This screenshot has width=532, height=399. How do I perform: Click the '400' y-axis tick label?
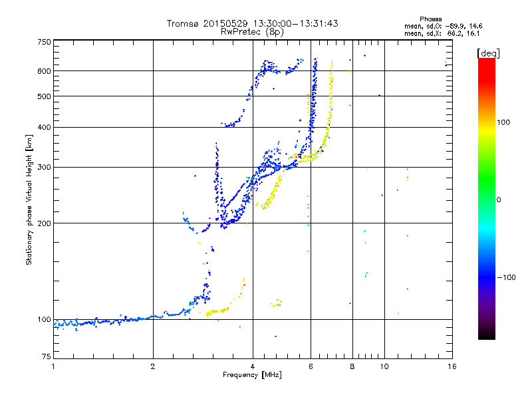click(44, 127)
